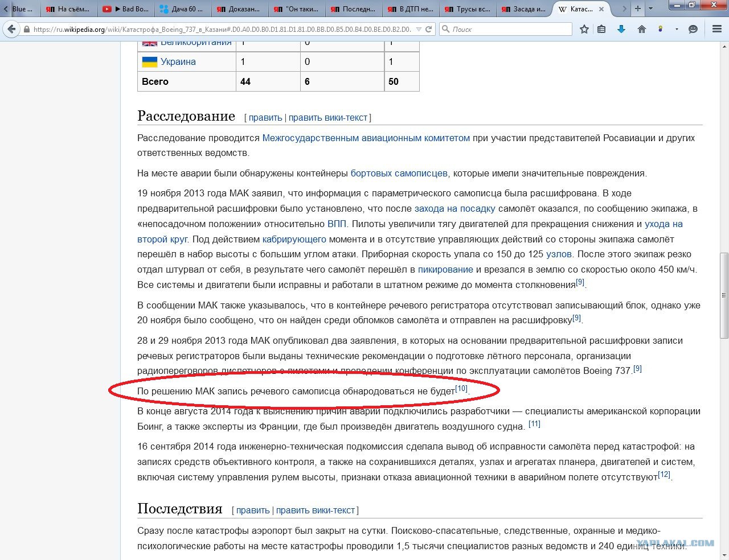The image size is (729, 560).
Task: Click footnote [10] after обнародоваться не будет
Action: click(461, 389)
